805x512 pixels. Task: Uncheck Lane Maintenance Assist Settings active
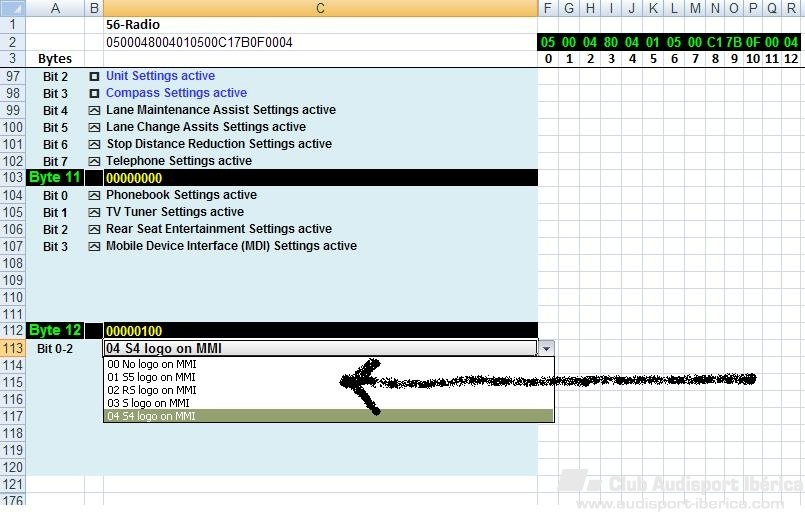click(94, 110)
